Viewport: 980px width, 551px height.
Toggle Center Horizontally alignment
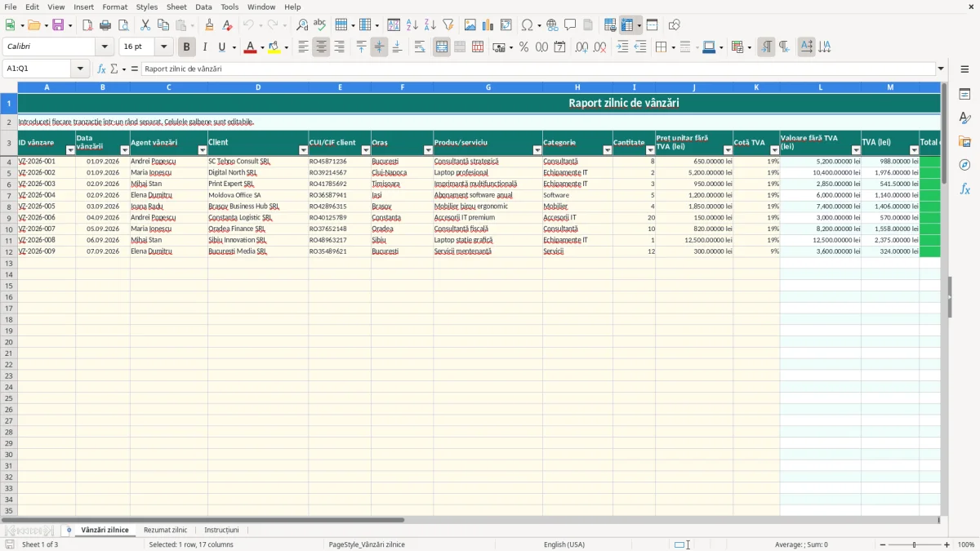321,47
